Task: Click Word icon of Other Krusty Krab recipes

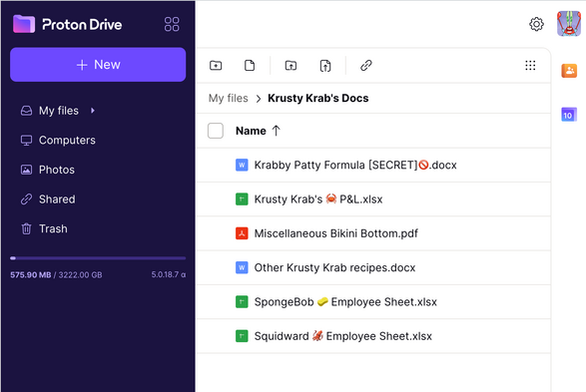Action: (x=242, y=267)
